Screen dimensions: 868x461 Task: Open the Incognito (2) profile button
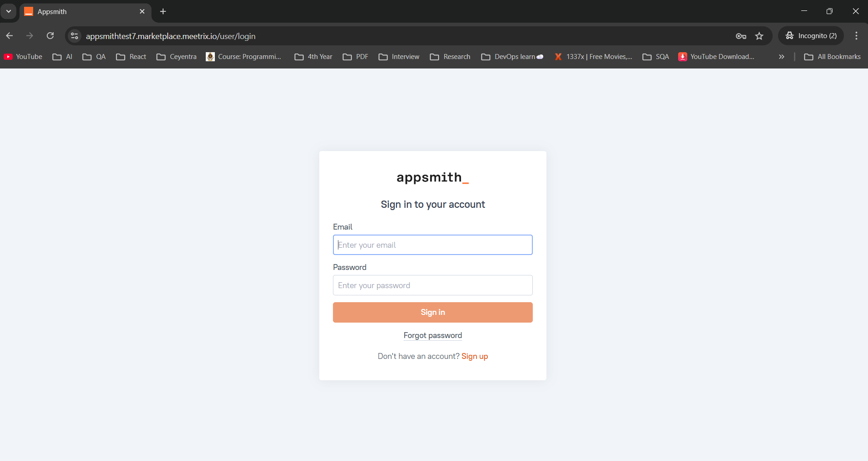tap(811, 36)
